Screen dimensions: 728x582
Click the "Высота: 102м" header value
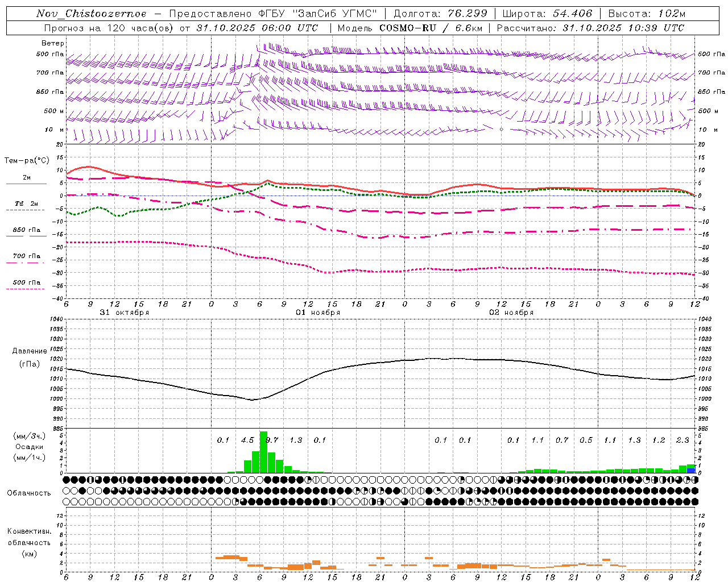pyautogui.click(x=647, y=14)
